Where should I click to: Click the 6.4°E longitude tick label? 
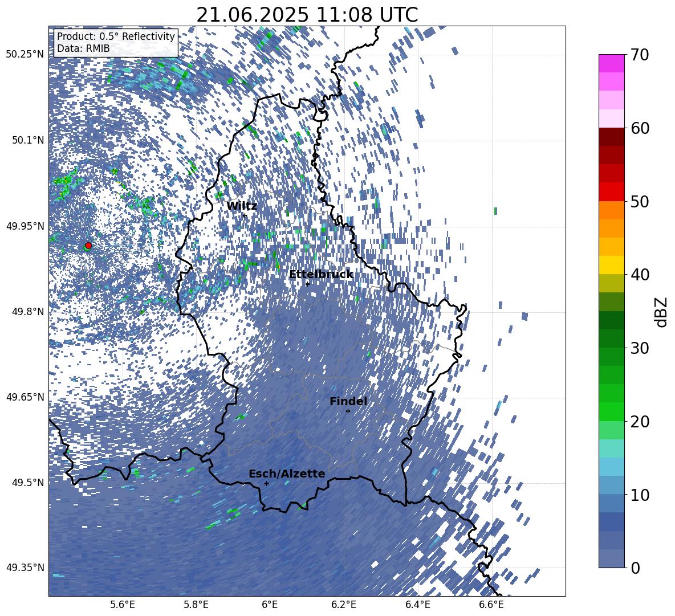(x=417, y=605)
